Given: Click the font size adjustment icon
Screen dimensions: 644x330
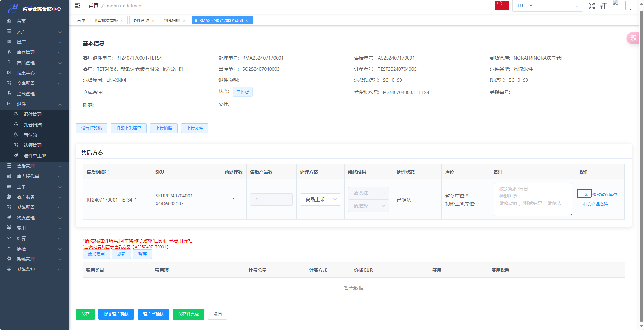Looking at the screenshot, I should pos(603,6).
